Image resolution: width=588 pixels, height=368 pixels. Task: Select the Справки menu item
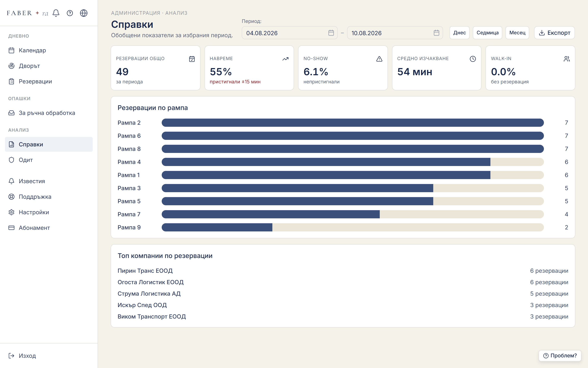point(49,144)
